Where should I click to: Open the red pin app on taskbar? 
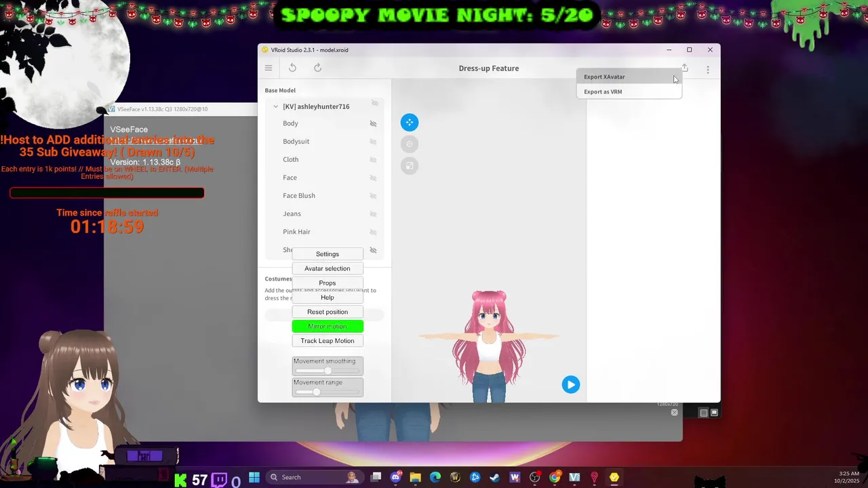pos(595,477)
